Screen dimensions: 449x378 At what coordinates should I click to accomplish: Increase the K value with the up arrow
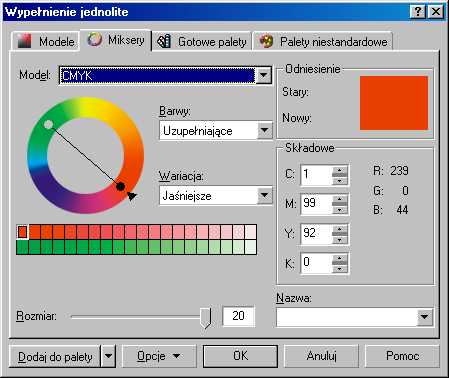click(x=340, y=259)
